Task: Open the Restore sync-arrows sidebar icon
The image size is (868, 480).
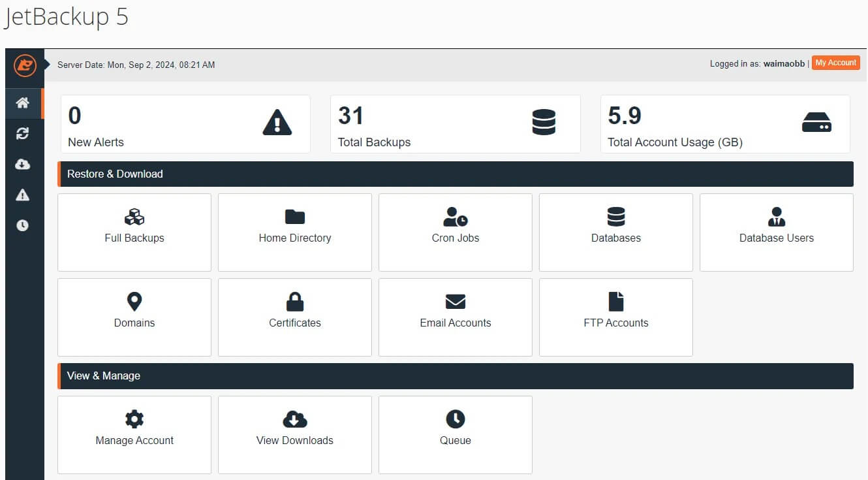Action: coord(23,134)
